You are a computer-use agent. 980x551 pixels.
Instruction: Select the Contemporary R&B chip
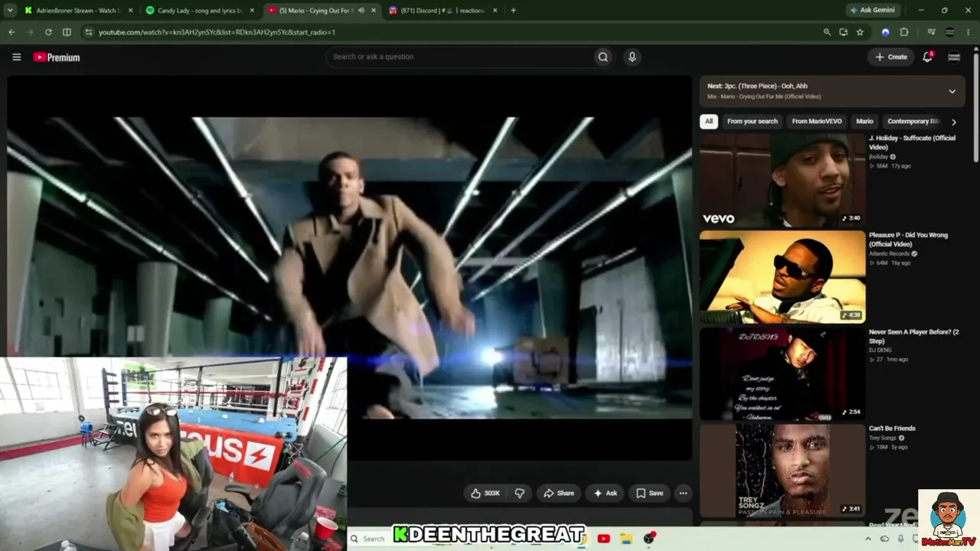pos(912,121)
